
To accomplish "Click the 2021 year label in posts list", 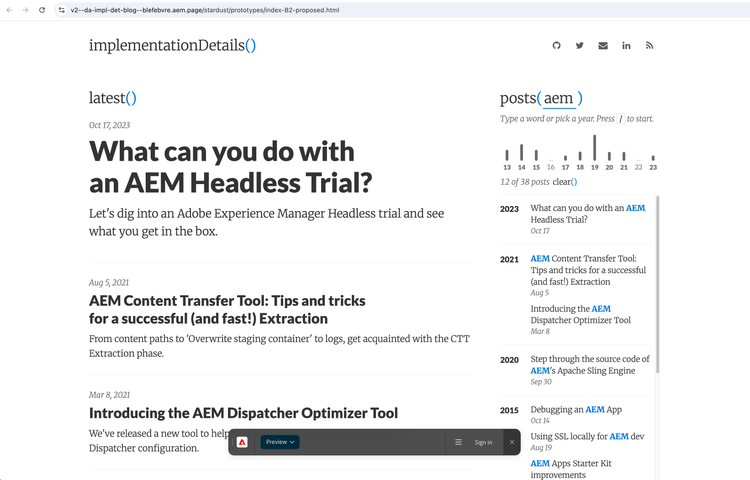I will point(509,260).
